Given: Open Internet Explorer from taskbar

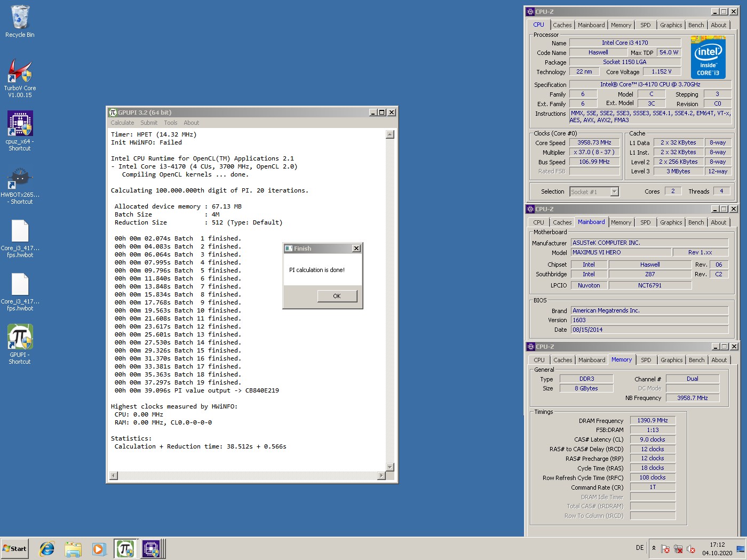Looking at the screenshot, I should 47,549.
